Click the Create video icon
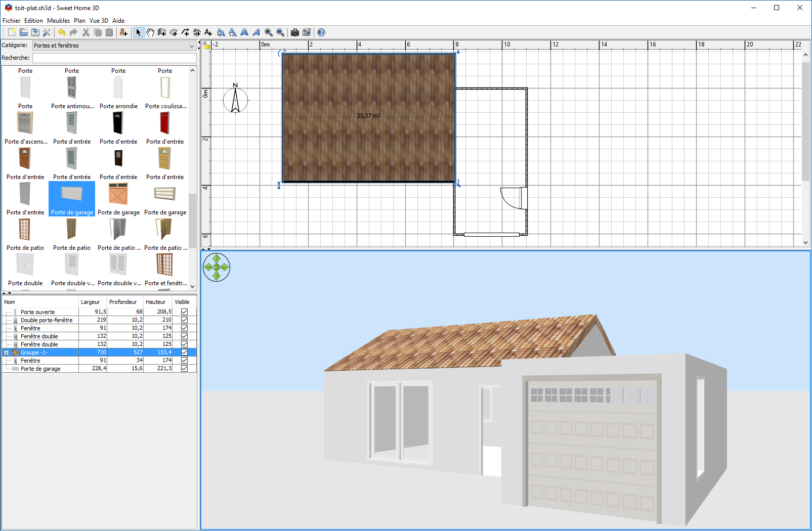Screen dimensions: 812x531 [x=307, y=32]
